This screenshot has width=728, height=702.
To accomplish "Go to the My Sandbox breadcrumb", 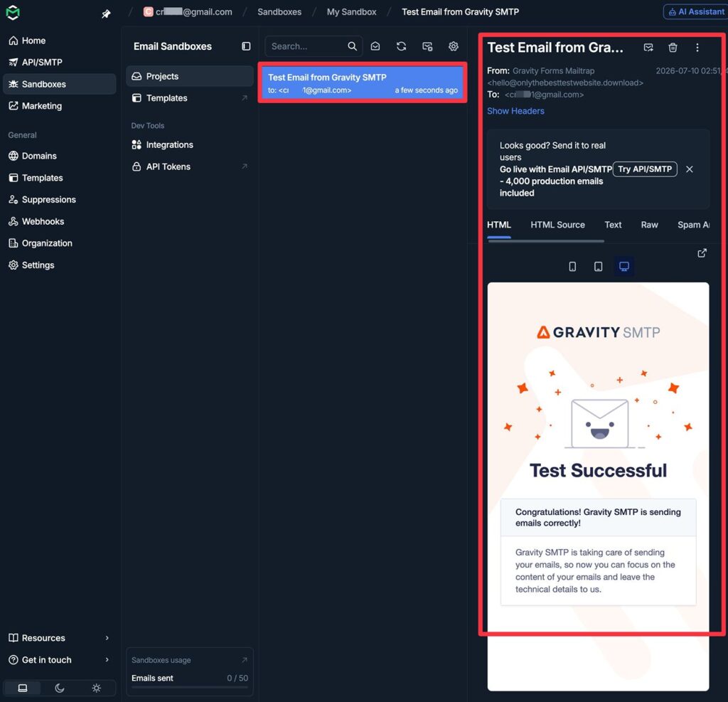I will 351,12.
